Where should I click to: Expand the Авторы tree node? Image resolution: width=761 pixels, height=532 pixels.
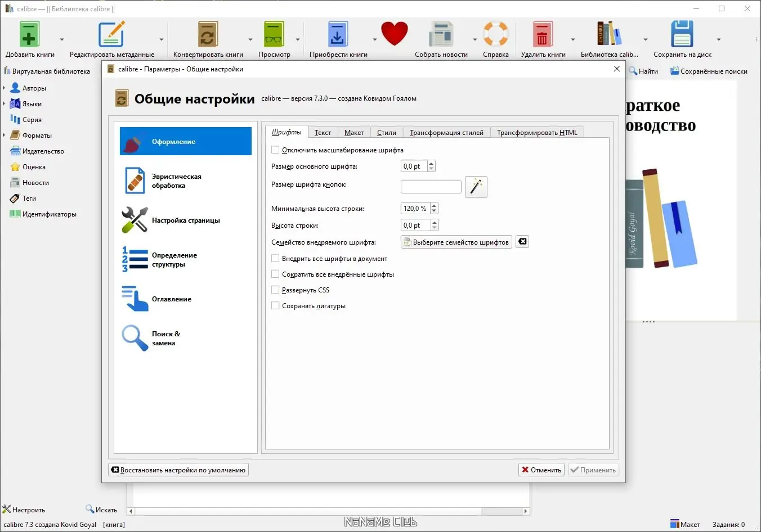4,88
